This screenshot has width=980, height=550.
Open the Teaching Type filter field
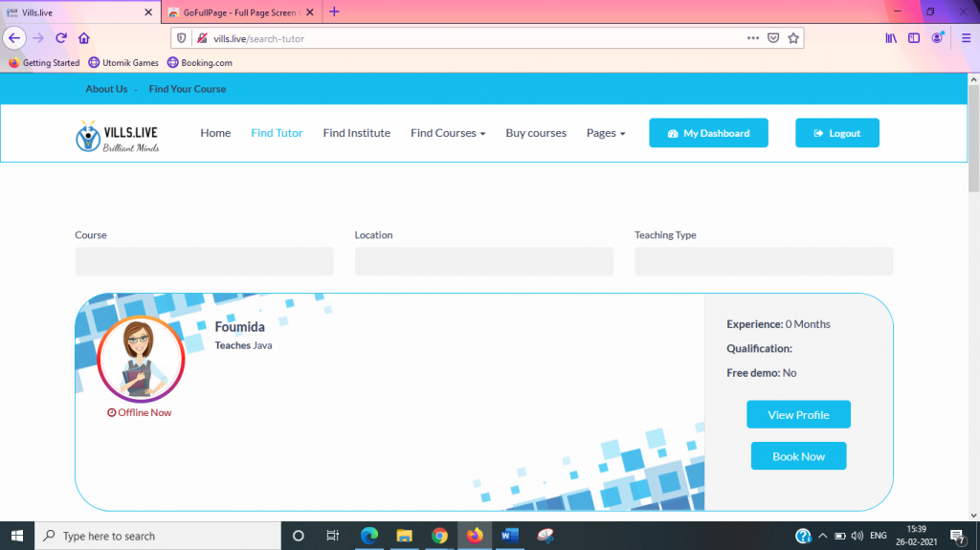763,261
